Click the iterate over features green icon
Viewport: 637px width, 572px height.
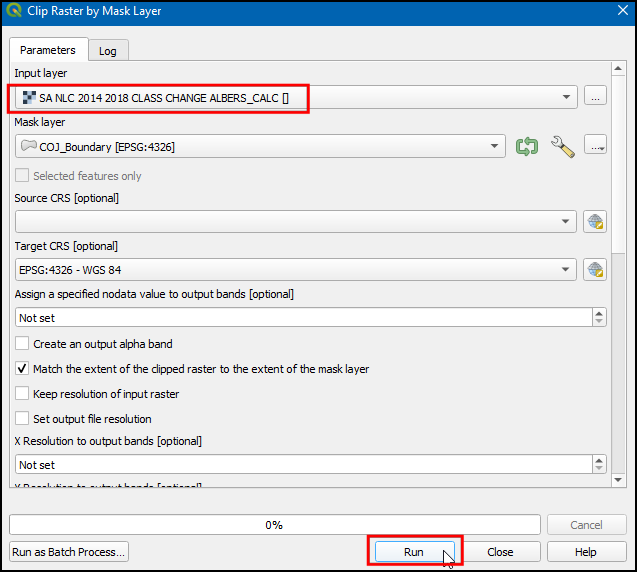click(x=527, y=147)
